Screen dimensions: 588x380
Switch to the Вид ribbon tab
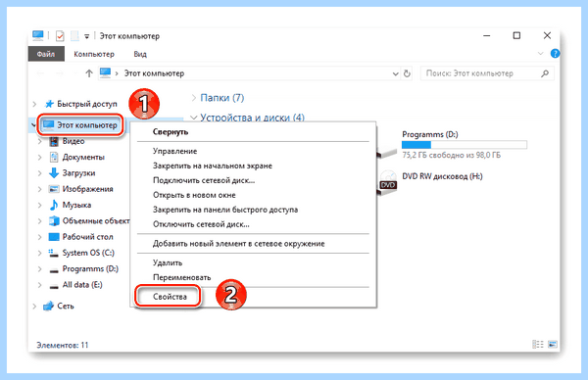tap(140, 54)
